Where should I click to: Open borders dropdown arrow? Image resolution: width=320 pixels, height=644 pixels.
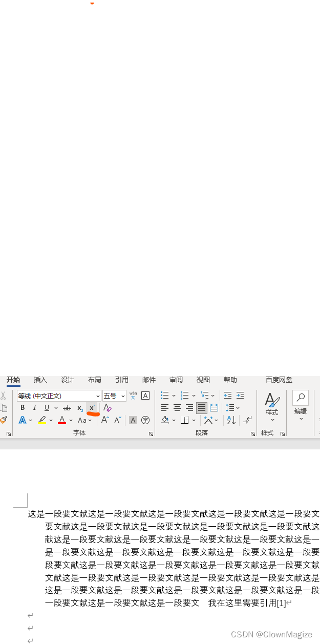[194, 420]
